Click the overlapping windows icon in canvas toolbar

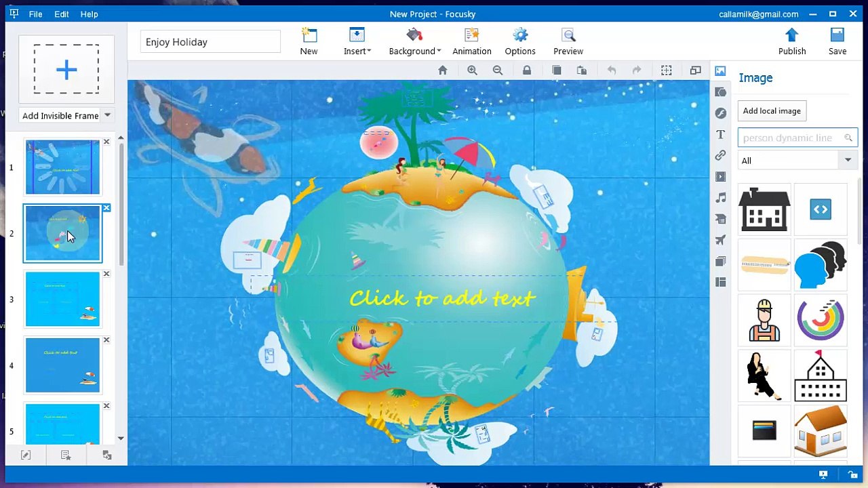[x=696, y=70]
